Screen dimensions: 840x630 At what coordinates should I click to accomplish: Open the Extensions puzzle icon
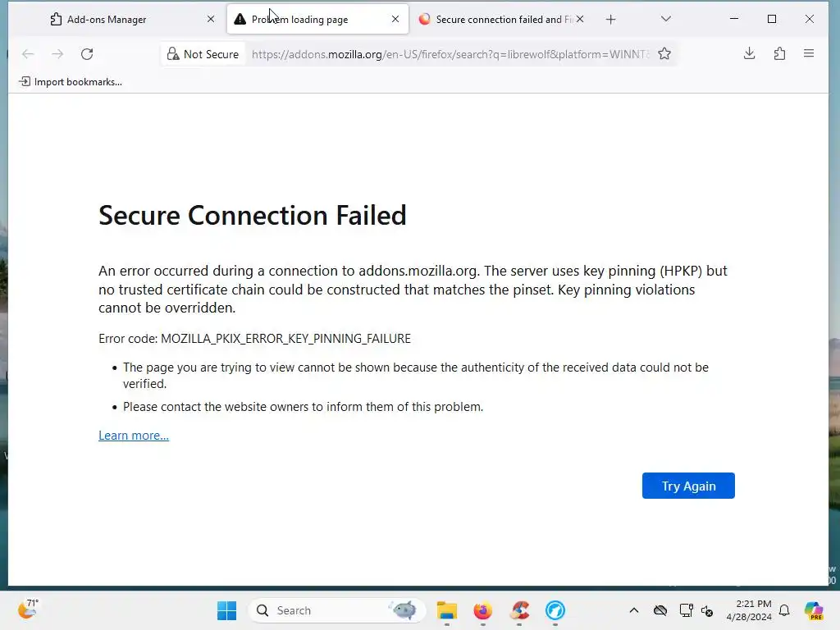pyautogui.click(x=779, y=54)
